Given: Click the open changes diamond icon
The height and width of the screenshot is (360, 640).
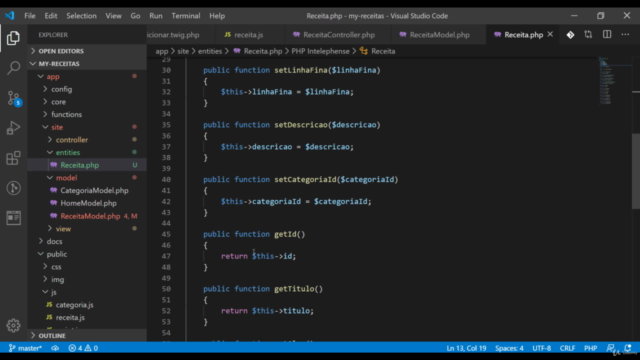Looking at the screenshot, I should tap(570, 35).
